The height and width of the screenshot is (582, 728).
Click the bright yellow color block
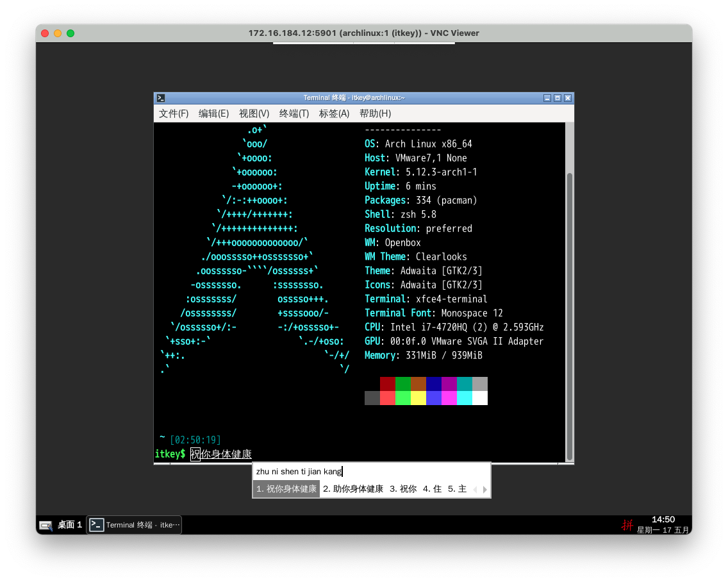pos(418,398)
